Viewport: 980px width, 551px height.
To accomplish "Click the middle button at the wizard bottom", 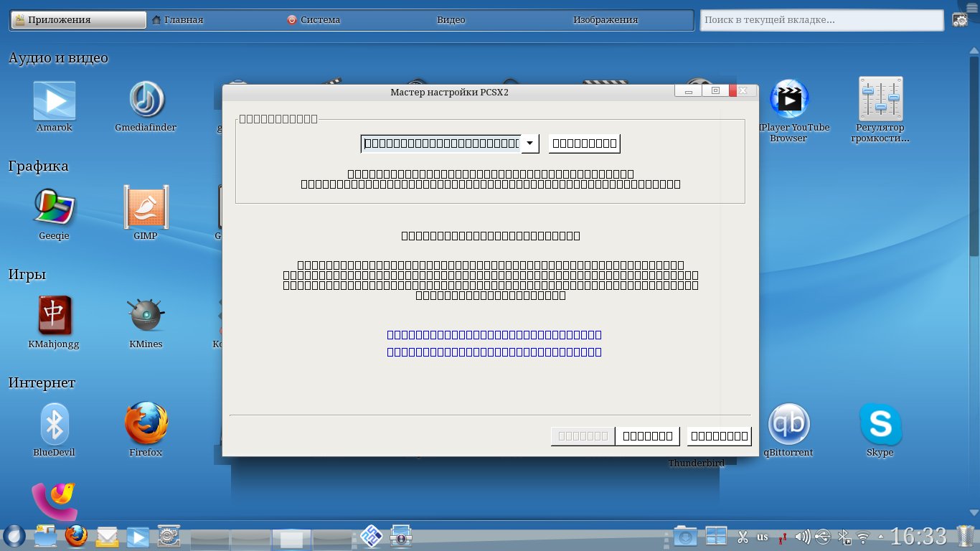I will point(648,435).
